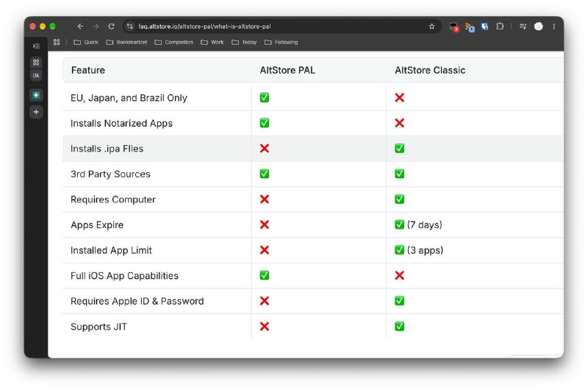
Task: Select 'Requires Apple ID & Password' row label
Action: 137,302
